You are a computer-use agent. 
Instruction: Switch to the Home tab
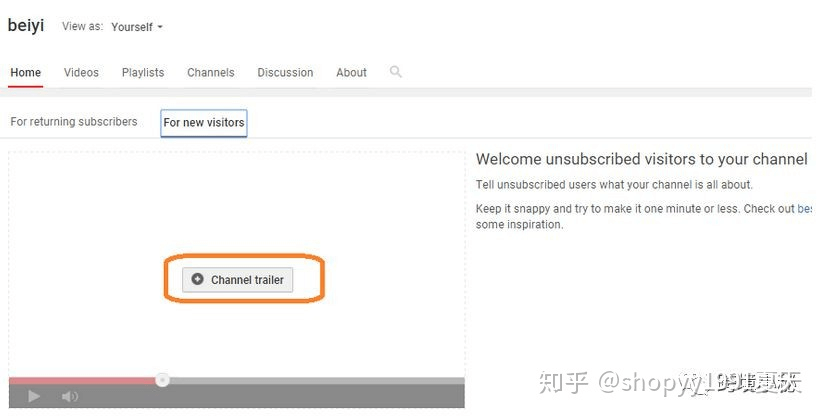click(x=26, y=73)
